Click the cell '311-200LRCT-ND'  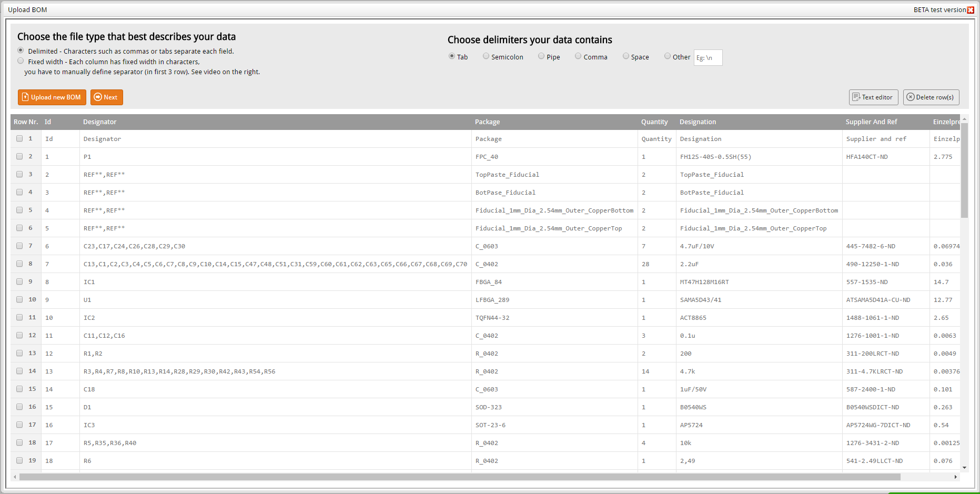coord(886,354)
